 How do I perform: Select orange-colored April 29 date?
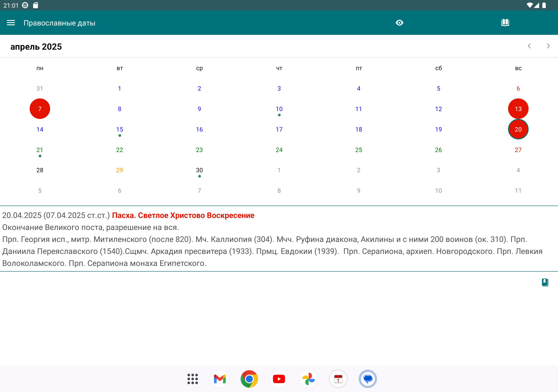(120, 170)
